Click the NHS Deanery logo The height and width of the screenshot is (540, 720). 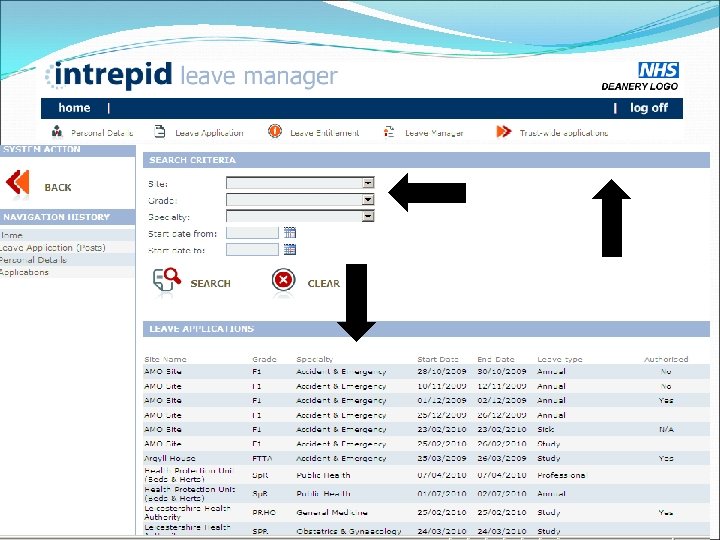(640, 77)
